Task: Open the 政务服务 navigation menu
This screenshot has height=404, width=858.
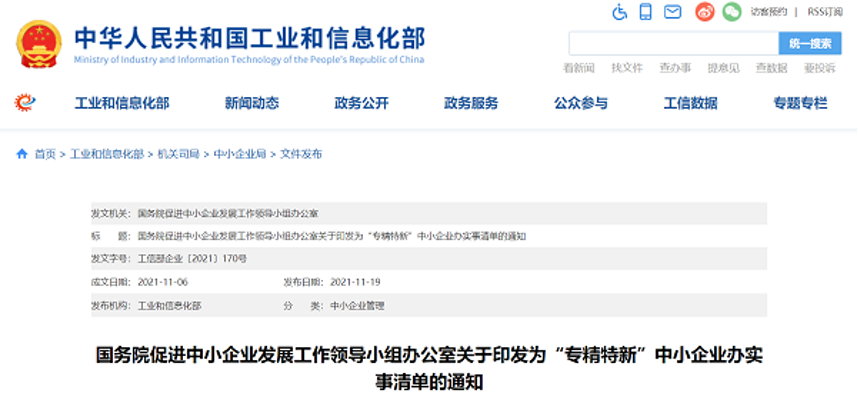Action: 471,103
